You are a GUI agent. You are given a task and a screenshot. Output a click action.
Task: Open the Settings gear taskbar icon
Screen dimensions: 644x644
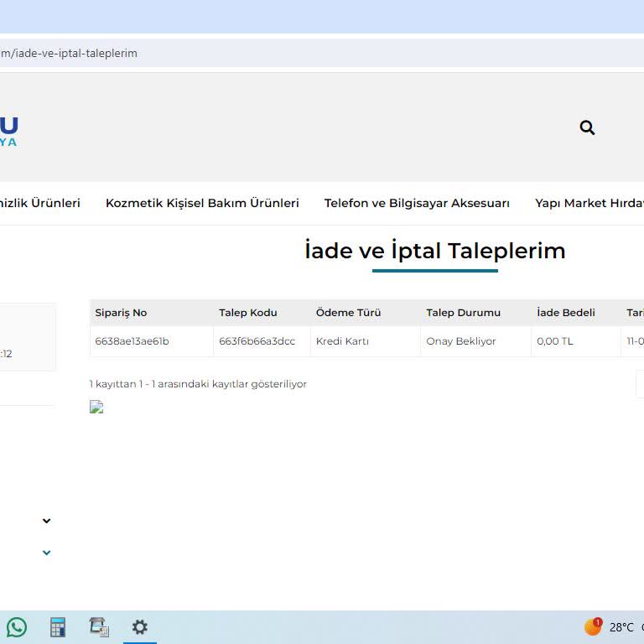[139, 627]
